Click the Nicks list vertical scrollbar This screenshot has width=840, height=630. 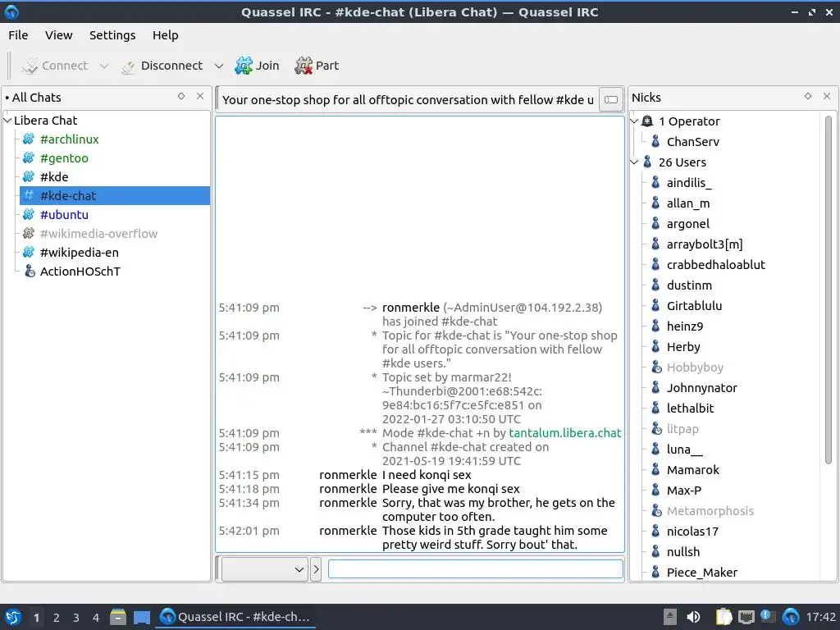coord(829,290)
